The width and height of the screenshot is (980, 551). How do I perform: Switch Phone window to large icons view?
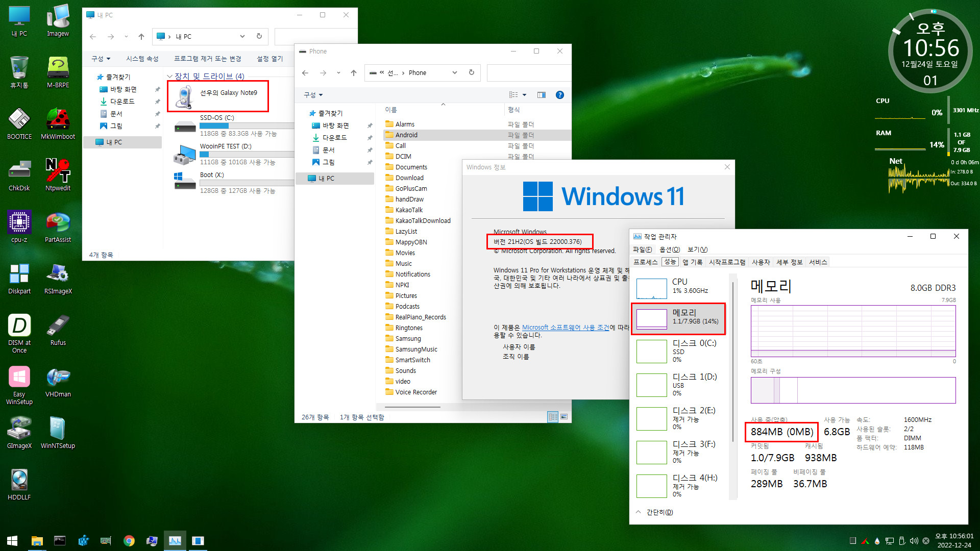click(x=564, y=417)
